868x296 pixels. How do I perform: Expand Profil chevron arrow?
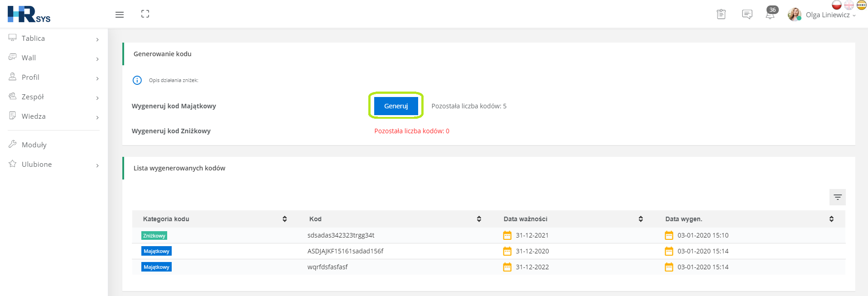tap(97, 78)
